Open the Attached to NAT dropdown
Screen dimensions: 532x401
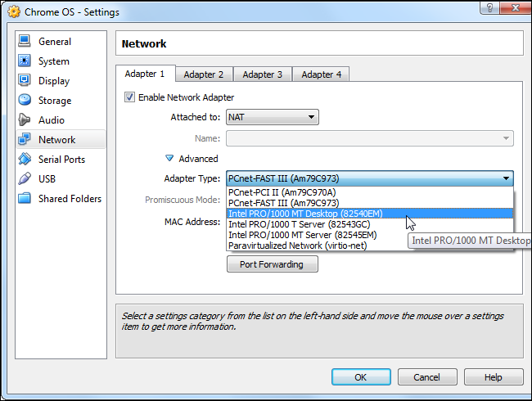click(273, 117)
